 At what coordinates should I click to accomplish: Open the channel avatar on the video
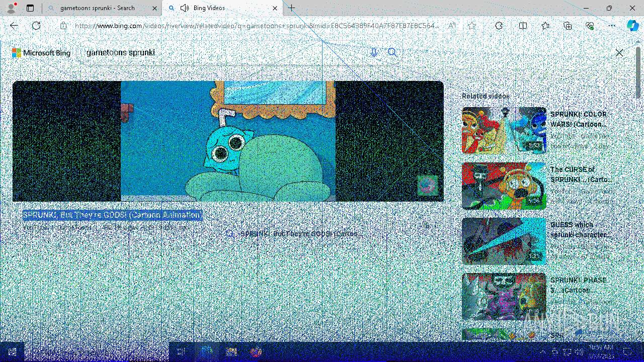pyautogui.click(x=427, y=186)
